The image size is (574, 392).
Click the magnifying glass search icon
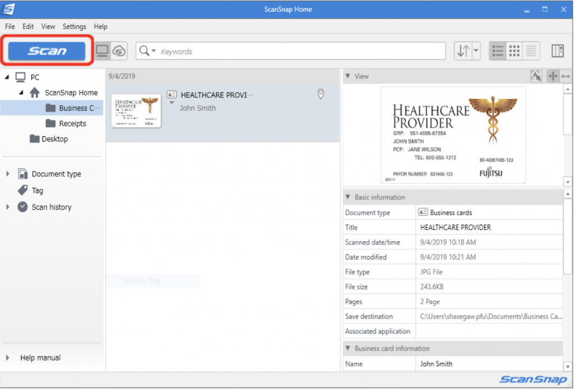click(144, 51)
